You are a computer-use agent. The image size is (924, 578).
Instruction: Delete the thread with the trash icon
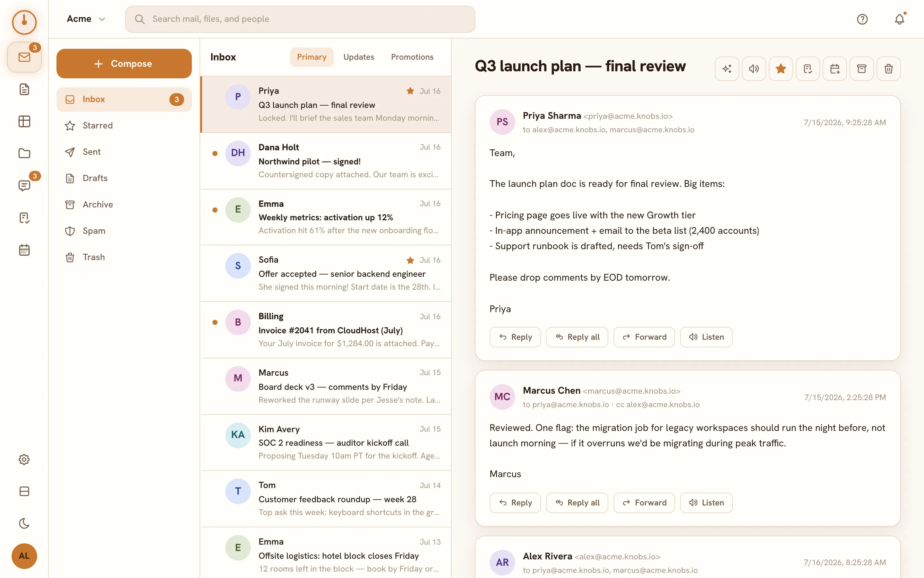(x=888, y=69)
